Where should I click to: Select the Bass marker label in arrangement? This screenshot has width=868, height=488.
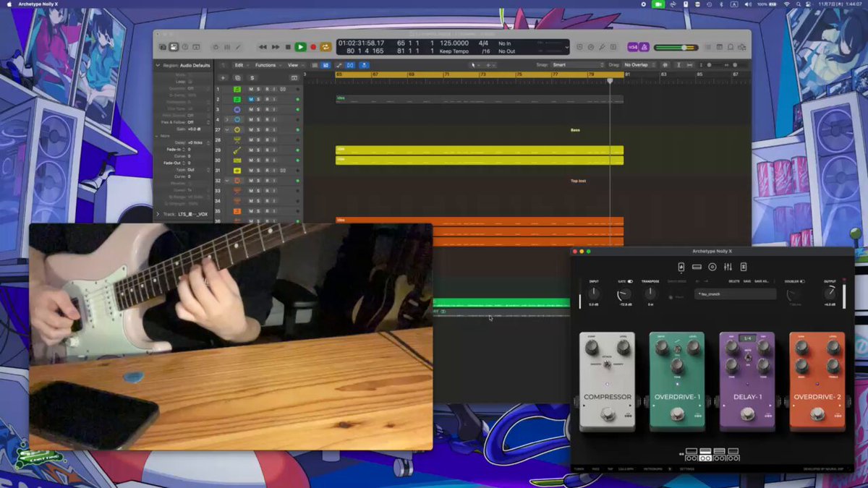point(575,130)
